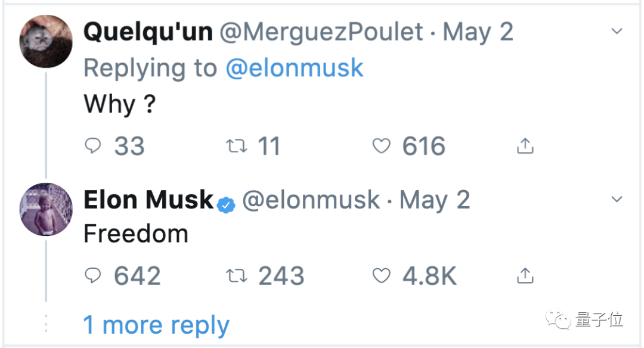Open the @elonmusk mention in "Replying to"
This screenshot has width=644, height=348.
click(295, 68)
